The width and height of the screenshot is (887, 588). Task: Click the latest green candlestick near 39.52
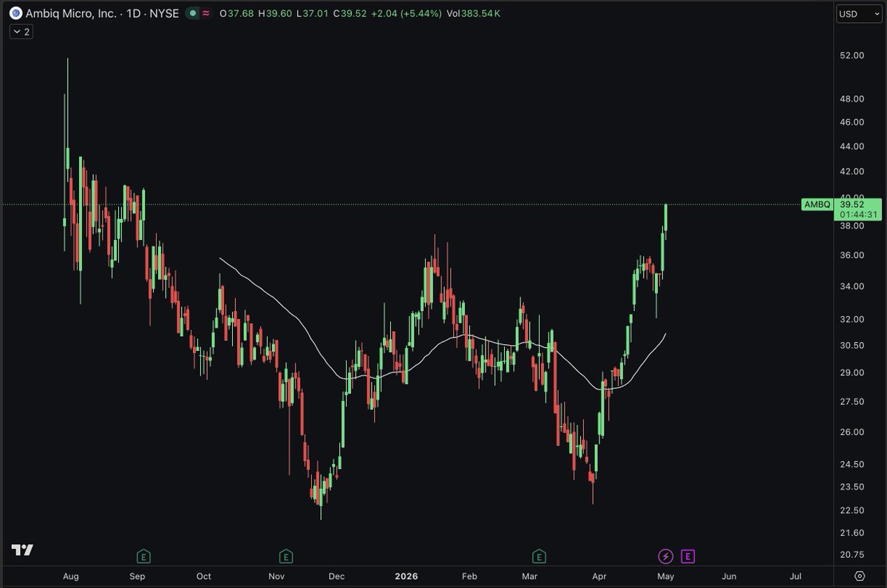[x=666, y=218]
